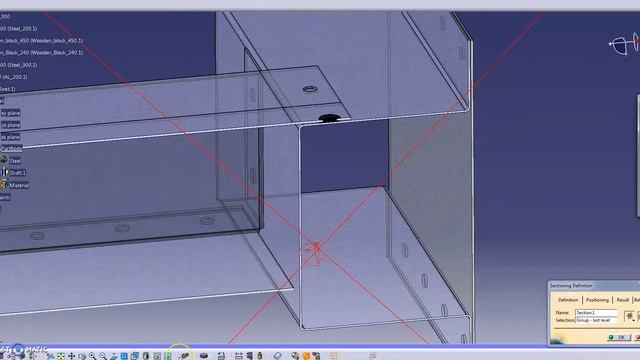Click the greyed-out circular icon at toolbar end

pyautogui.click(x=372, y=356)
